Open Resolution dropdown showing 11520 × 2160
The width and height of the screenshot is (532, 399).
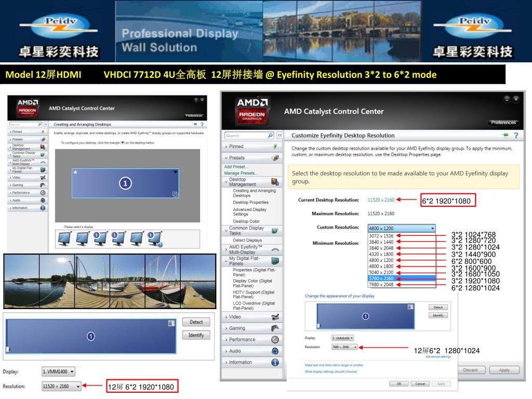[x=61, y=386]
